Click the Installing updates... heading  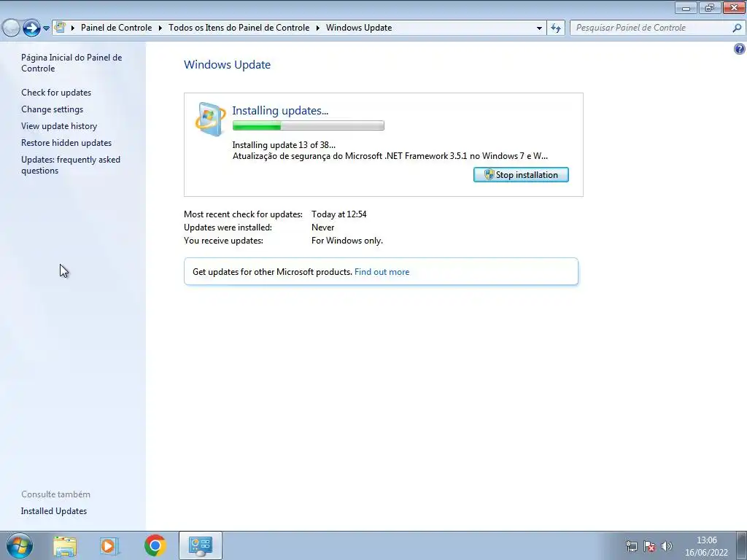tap(280, 111)
